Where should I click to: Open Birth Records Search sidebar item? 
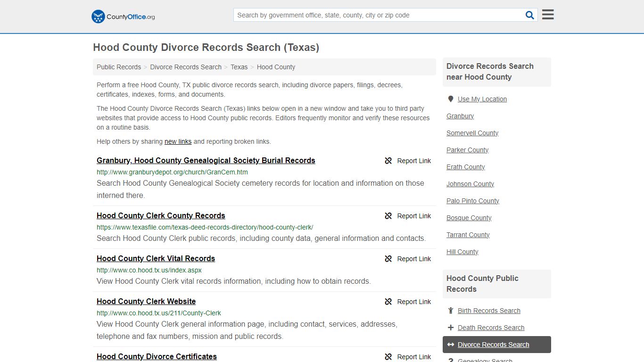click(x=489, y=311)
